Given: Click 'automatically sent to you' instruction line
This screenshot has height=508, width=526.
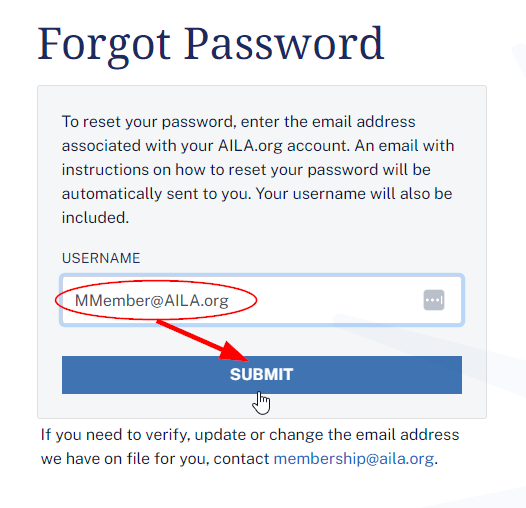Looking at the screenshot, I should click(156, 194).
